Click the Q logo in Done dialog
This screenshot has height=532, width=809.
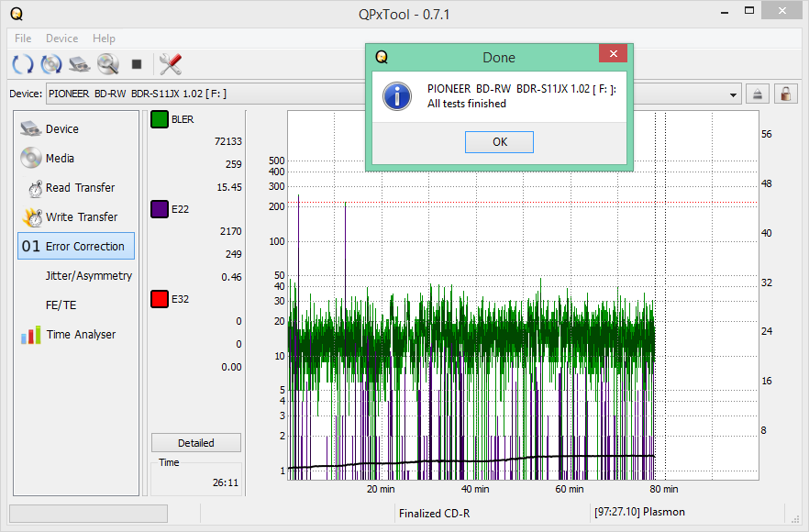(x=382, y=57)
